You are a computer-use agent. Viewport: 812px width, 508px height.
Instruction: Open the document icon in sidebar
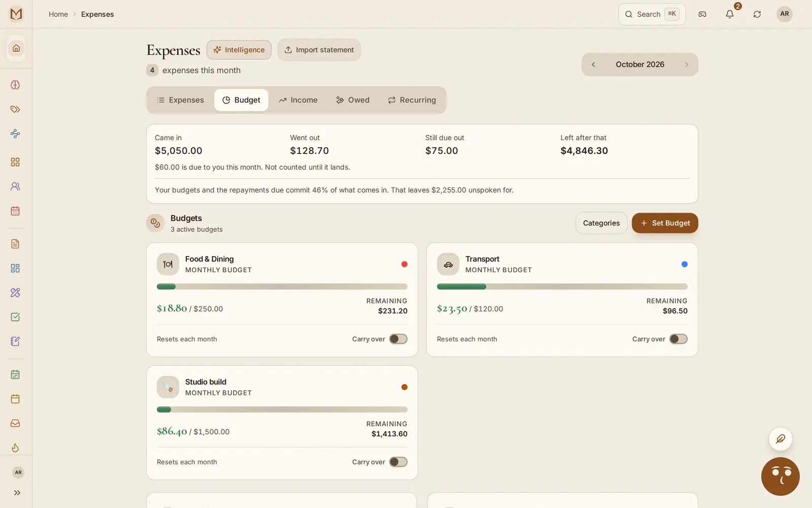(15, 244)
